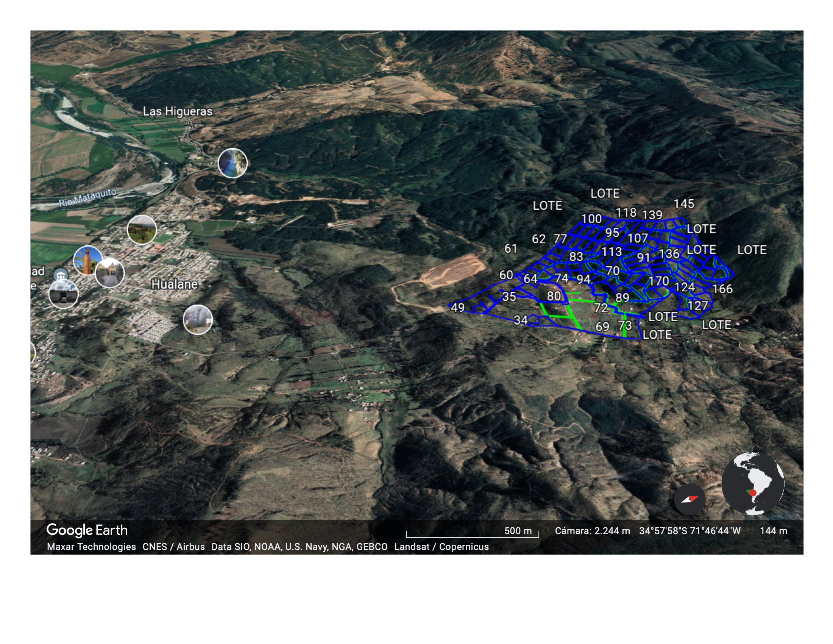Click the globe overview minimap
833x644 pixels.
752,483
